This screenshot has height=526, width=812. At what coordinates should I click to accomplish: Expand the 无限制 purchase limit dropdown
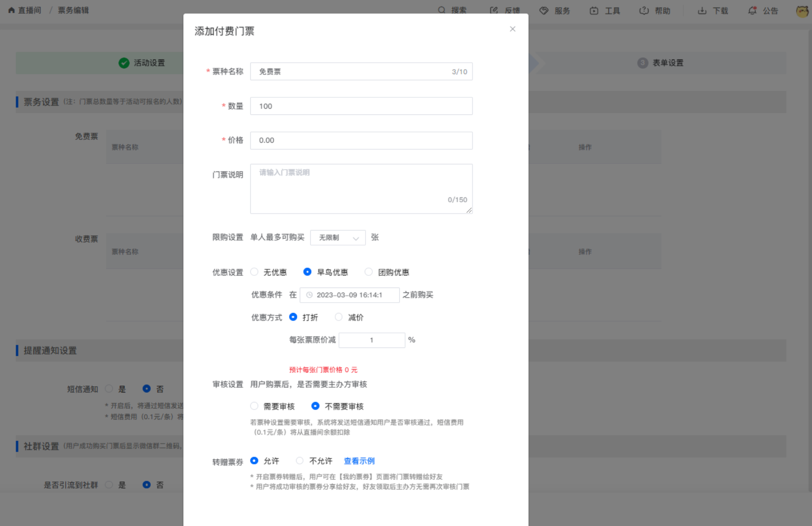[x=338, y=238]
